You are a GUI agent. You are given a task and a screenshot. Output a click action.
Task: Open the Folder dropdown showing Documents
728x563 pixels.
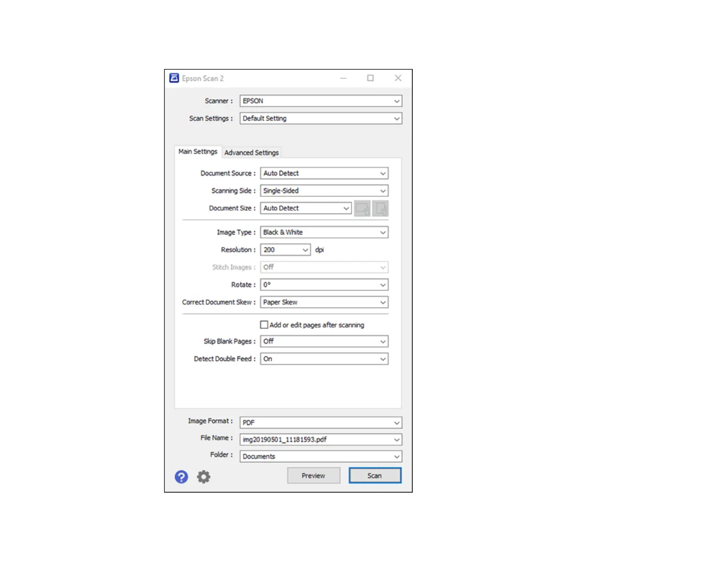[x=321, y=456]
